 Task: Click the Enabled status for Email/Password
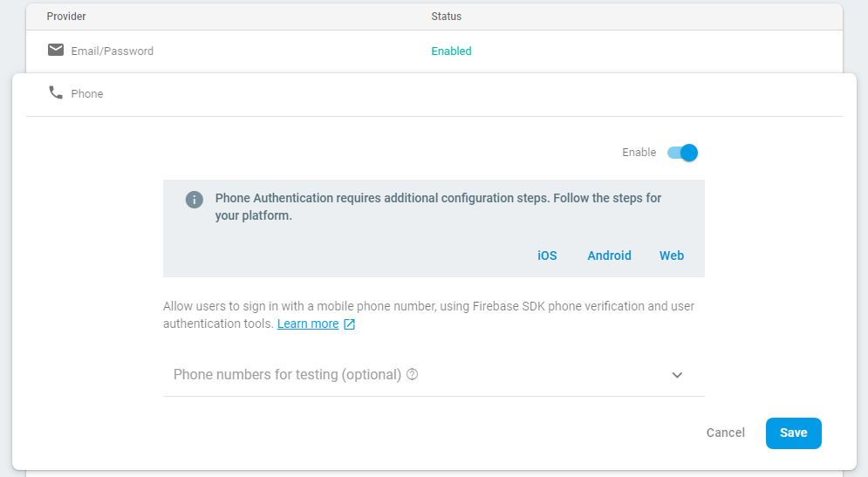[451, 51]
